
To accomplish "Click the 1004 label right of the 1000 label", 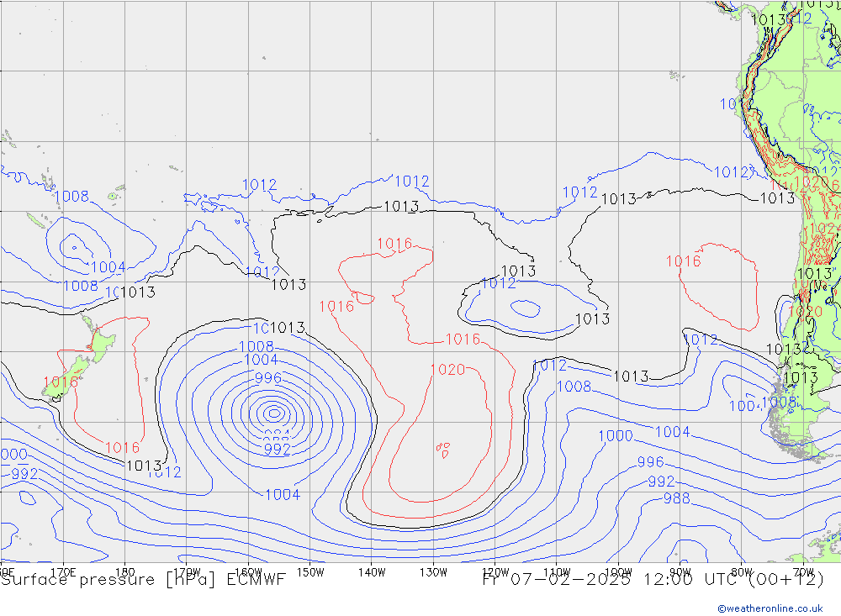I will 673,432.
